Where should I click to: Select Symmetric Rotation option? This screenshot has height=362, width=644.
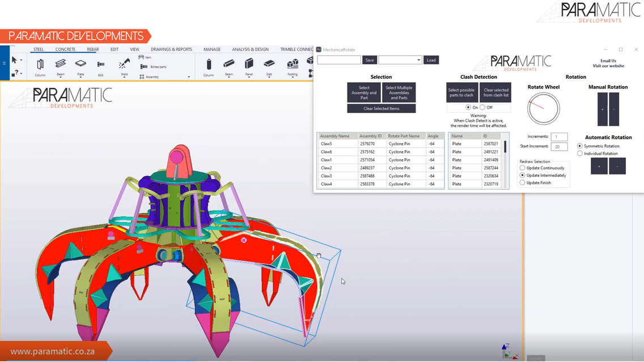[x=579, y=146]
